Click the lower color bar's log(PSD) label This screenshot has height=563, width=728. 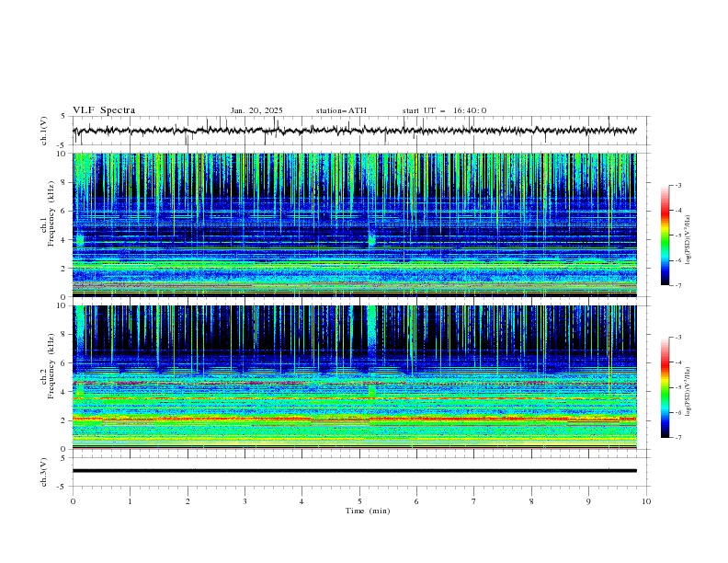tap(688, 392)
